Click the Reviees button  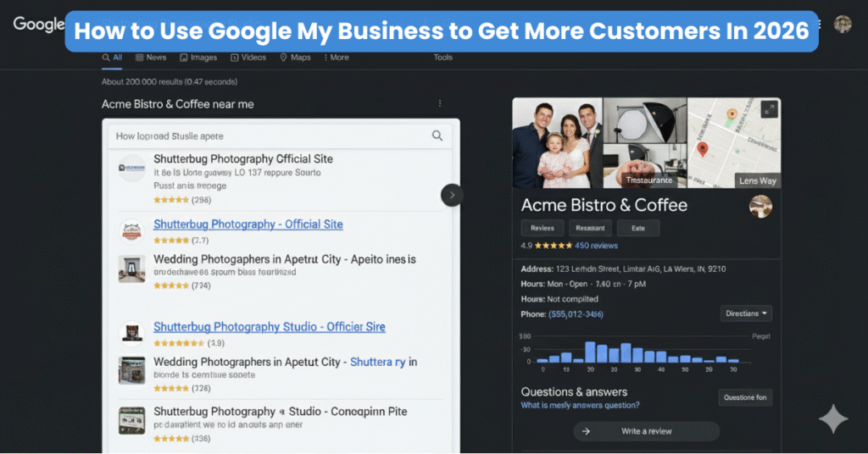[x=542, y=228]
